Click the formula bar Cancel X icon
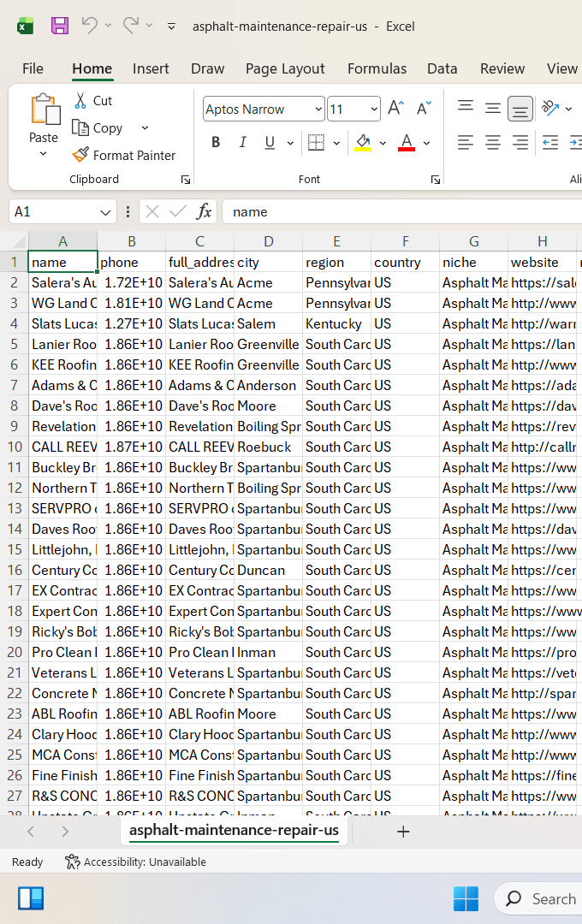This screenshot has width=582, height=924. coord(152,211)
